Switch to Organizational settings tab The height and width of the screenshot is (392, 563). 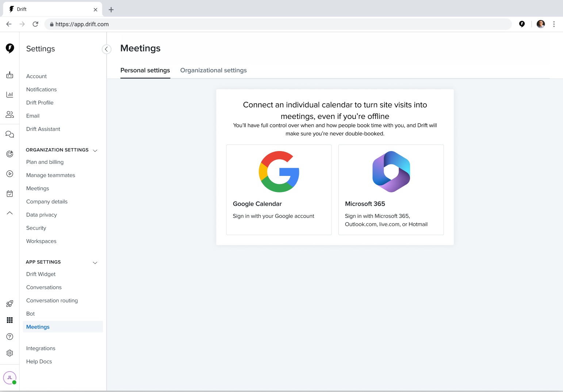pos(214,70)
